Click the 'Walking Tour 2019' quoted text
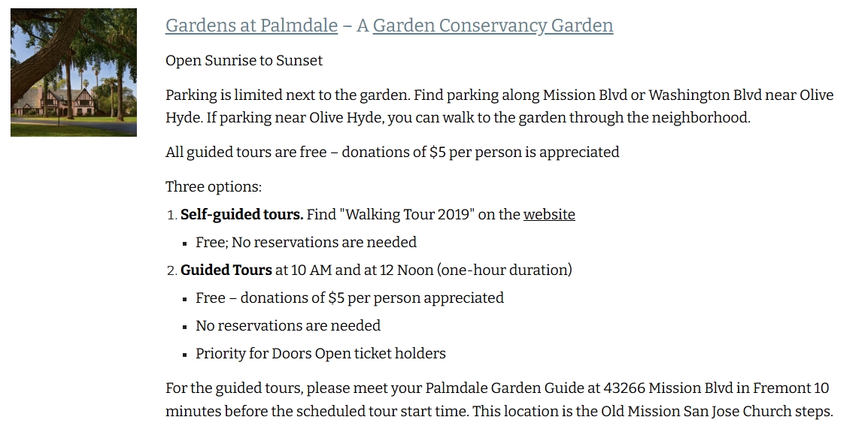868x432 pixels. [410, 215]
